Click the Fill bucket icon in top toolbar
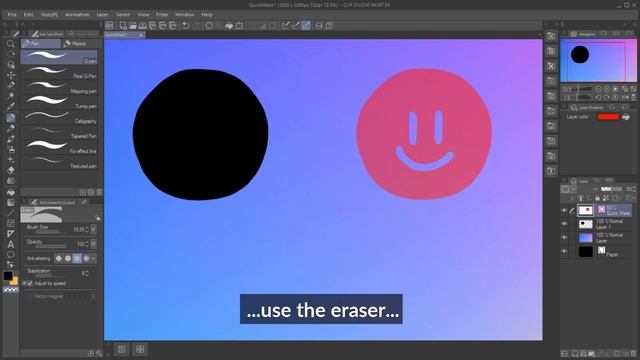 click(x=229, y=26)
